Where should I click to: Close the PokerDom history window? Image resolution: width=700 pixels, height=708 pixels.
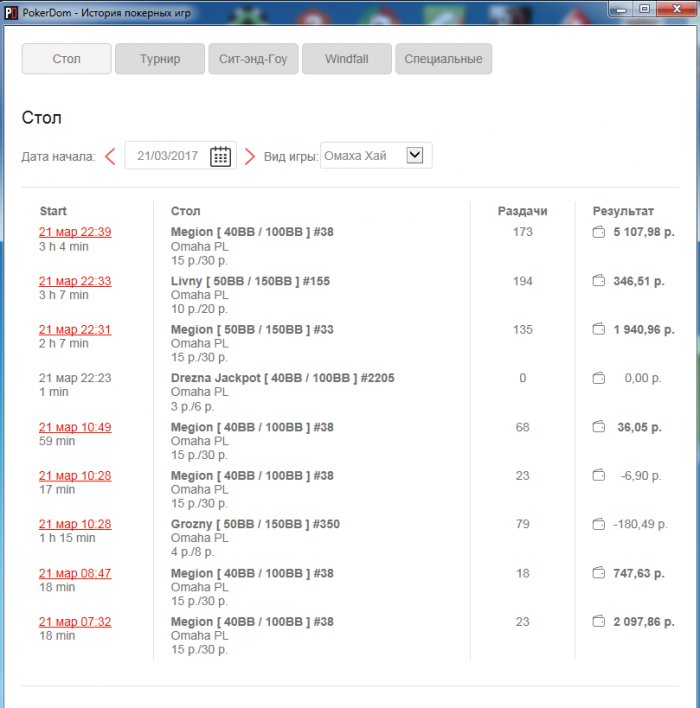(677, 9)
